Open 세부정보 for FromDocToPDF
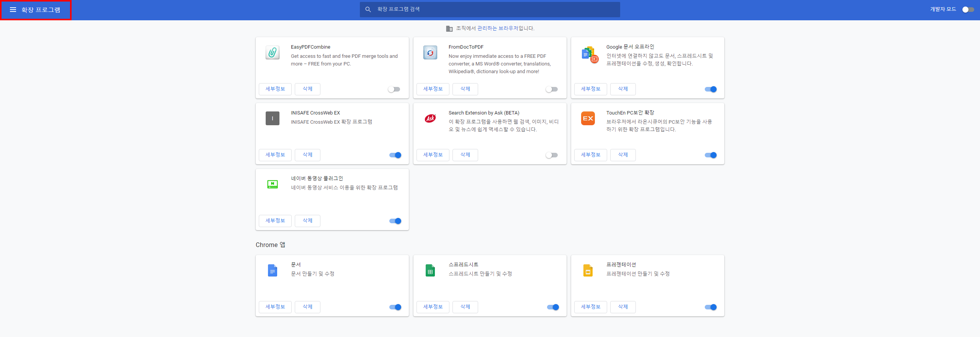Screen dimensions: 980x337 433,89
